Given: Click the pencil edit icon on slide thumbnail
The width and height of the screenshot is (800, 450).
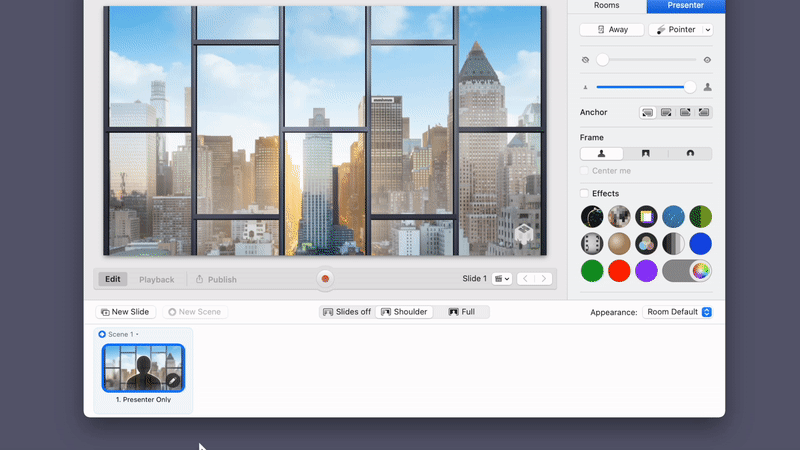Looking at the screenshot, I should (x=173, y=381).
